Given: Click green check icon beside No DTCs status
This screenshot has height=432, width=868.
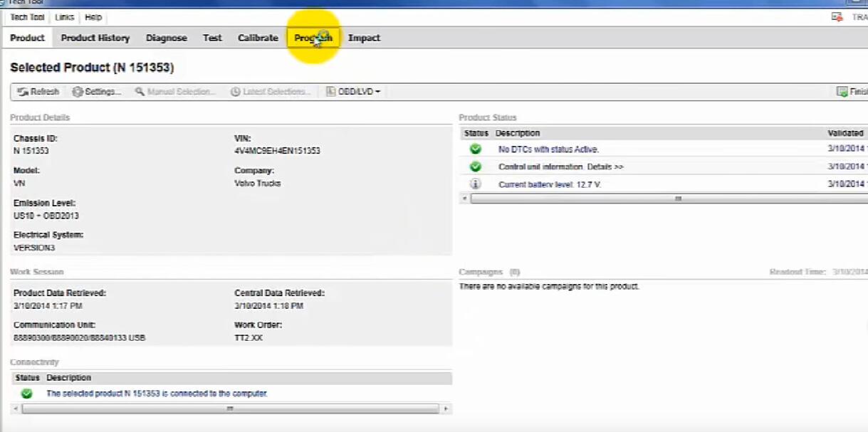Looking at the screenshot, I should coord(476,149).
